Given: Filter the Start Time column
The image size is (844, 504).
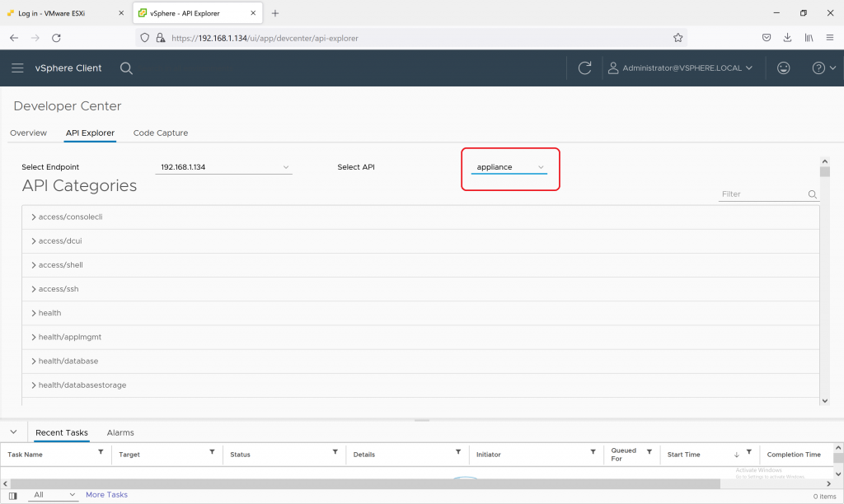Looking at the screenshot, I should (x=748, y=452).
